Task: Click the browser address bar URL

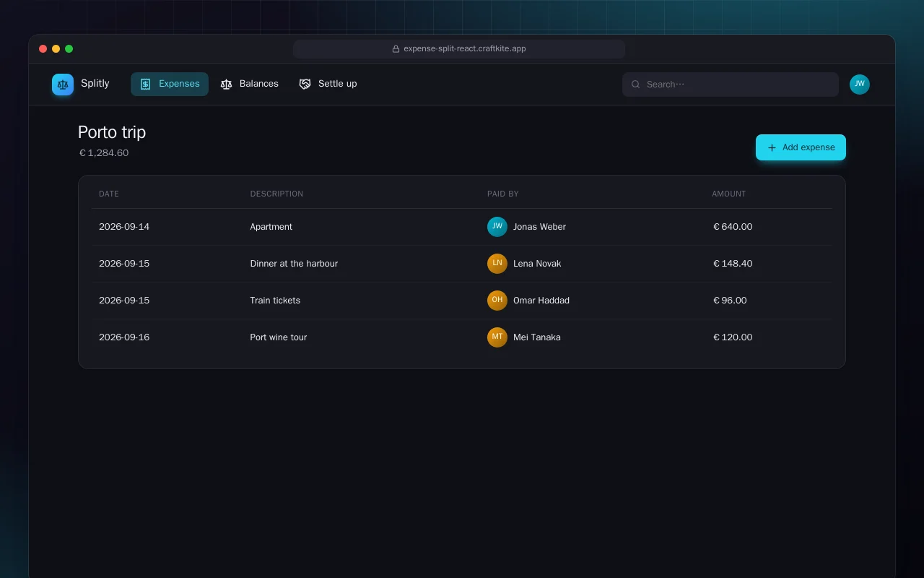Action: click(465, 49)
